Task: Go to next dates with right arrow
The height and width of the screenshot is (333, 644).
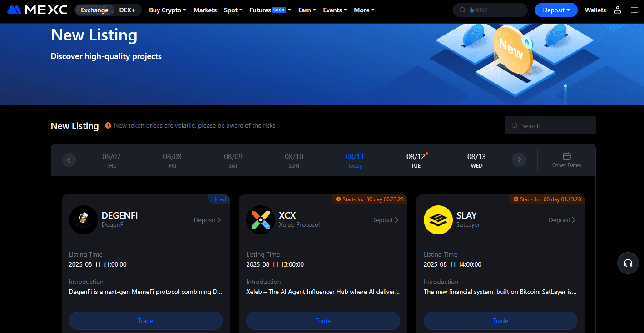Action: click(x=519, y=160)
